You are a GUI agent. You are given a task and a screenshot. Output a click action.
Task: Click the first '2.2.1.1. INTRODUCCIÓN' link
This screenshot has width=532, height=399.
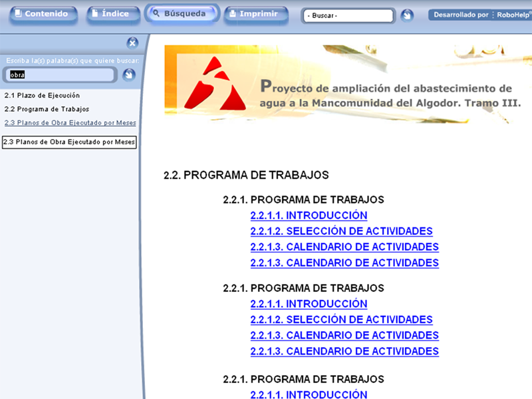309,215
